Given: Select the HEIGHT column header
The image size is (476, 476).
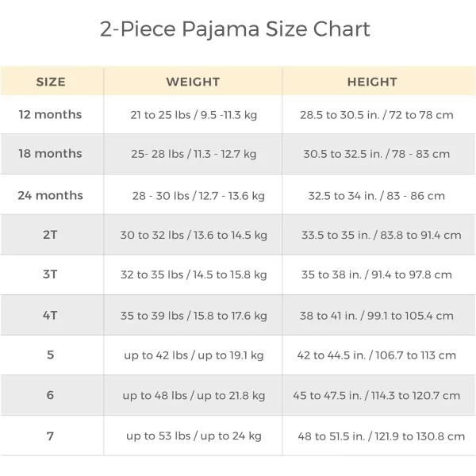Looking at the screenshot, I should 372,82.
